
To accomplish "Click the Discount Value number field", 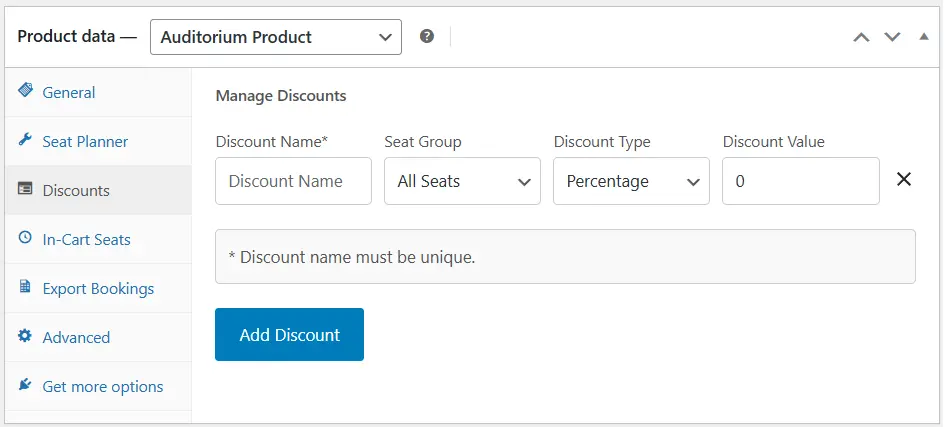I will [800, 181].
